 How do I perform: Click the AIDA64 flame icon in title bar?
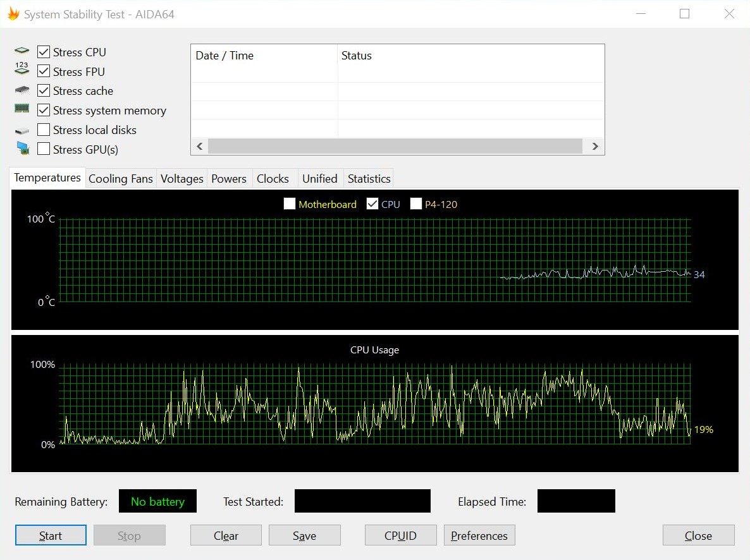tap(13, 14)
